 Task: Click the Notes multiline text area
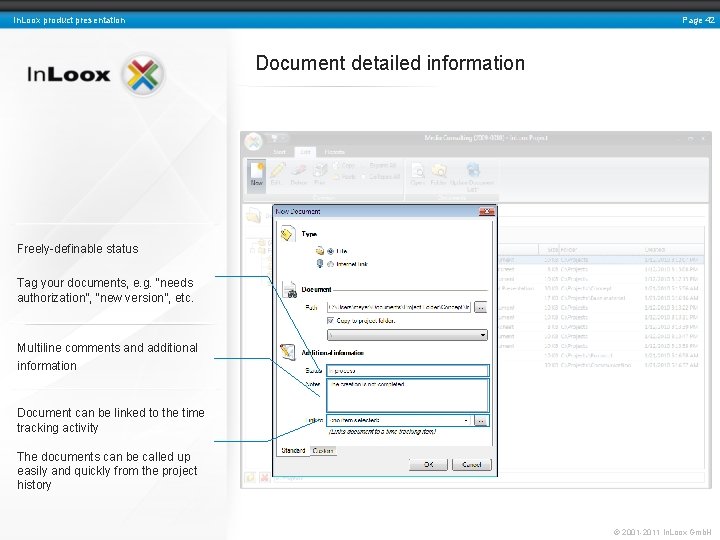(x=408, y=395)
